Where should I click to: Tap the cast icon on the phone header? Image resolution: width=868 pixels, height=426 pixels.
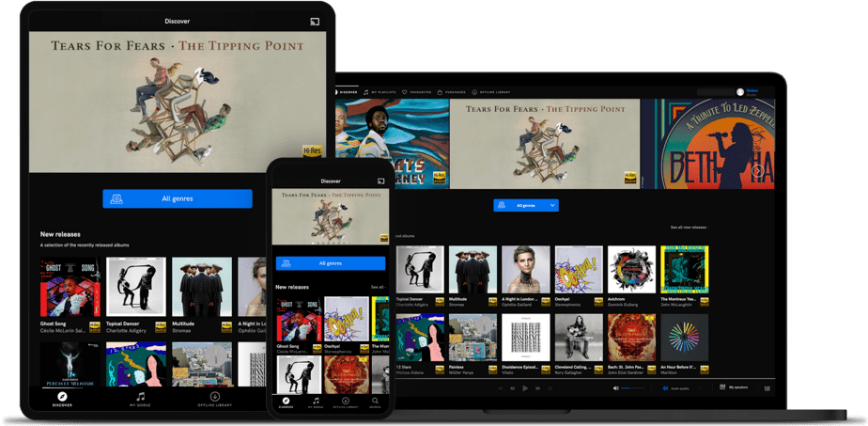point(381,181)
